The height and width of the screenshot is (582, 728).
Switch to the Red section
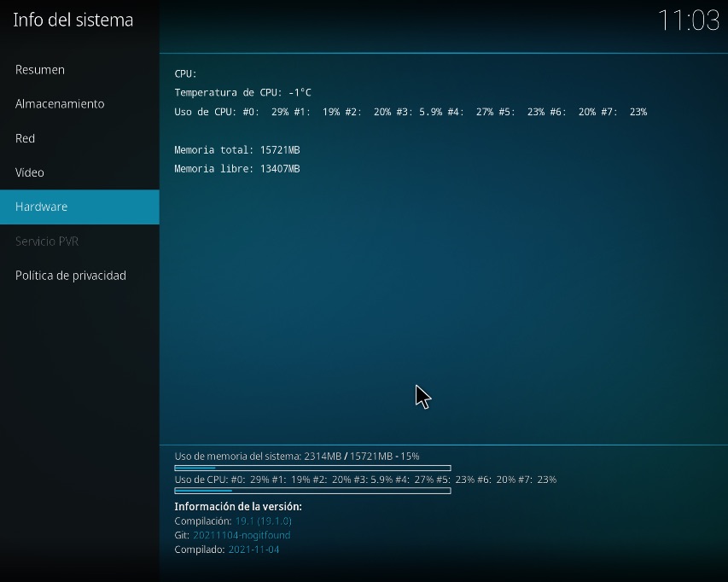click(79, 138)
